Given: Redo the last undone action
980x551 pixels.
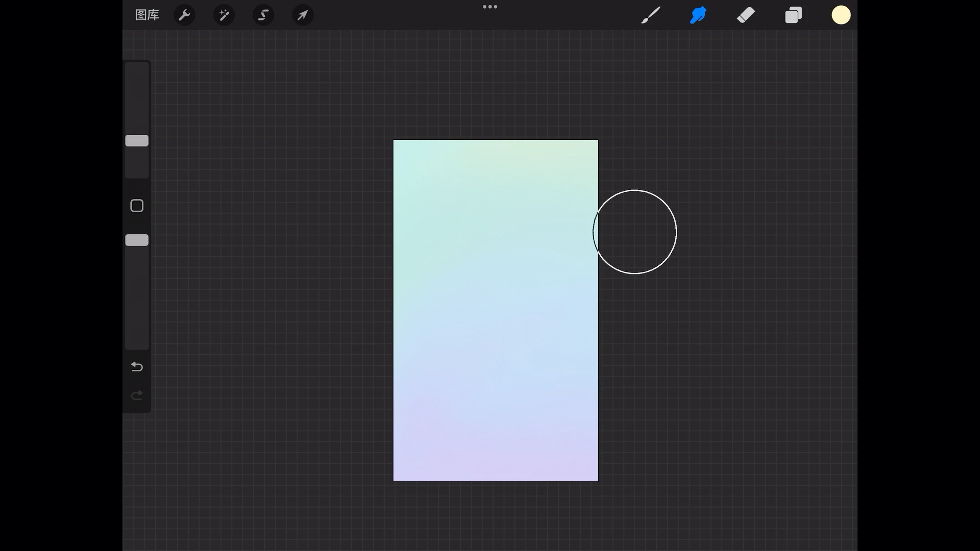Looking at the screenshot, I should (137, 395).
